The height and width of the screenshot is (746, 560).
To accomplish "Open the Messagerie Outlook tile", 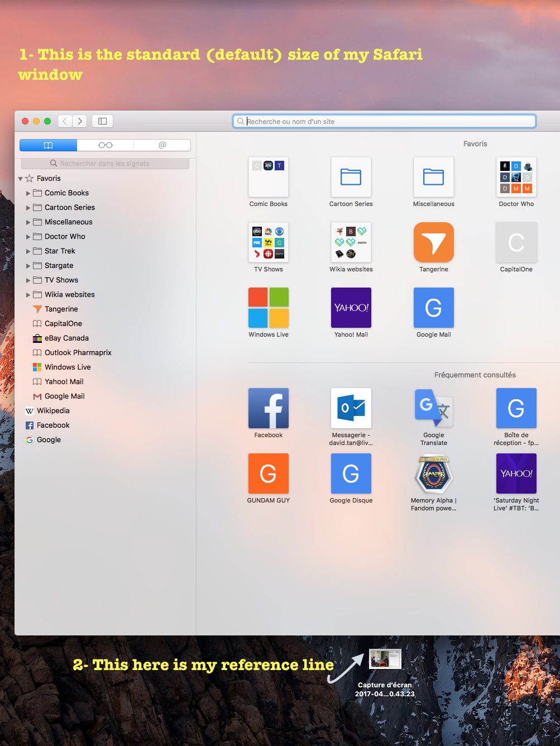I will pyautogui.click(x=351, y=408).
